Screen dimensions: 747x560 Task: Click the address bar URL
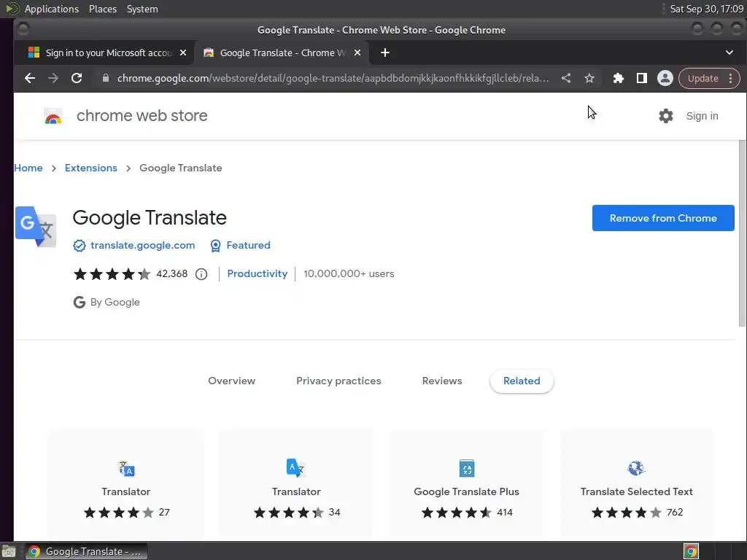pyautogui.click(x=333, y=78)
